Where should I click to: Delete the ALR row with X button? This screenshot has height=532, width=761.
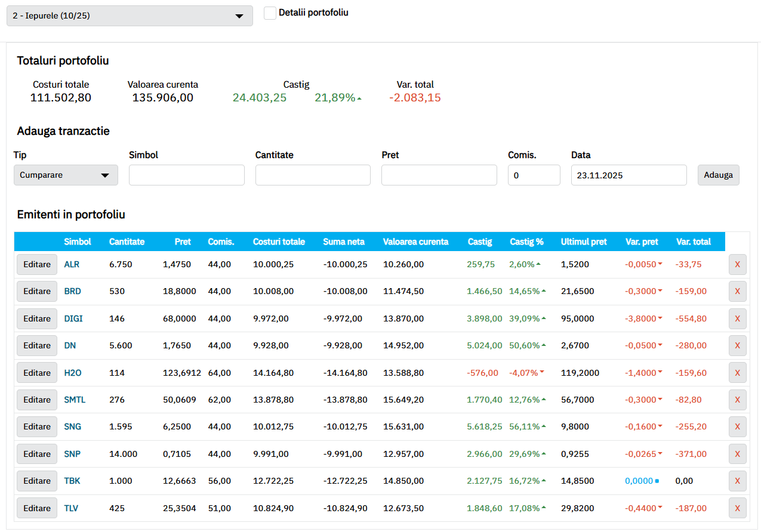[737, 264]
